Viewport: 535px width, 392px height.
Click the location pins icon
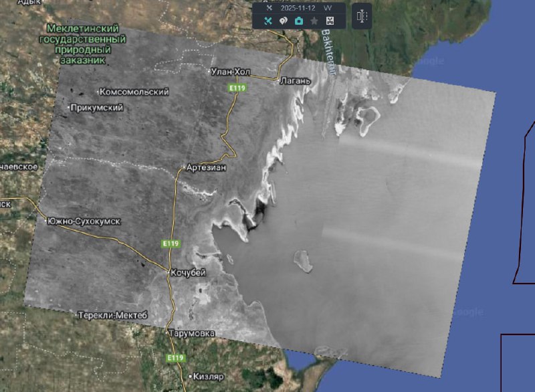pos(283,21)
